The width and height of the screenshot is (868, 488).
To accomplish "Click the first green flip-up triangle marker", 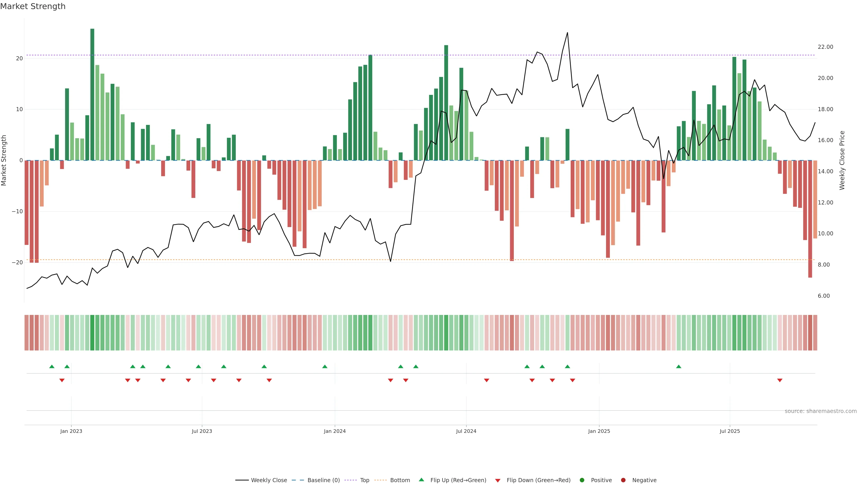I will click(x=52, y=366).
